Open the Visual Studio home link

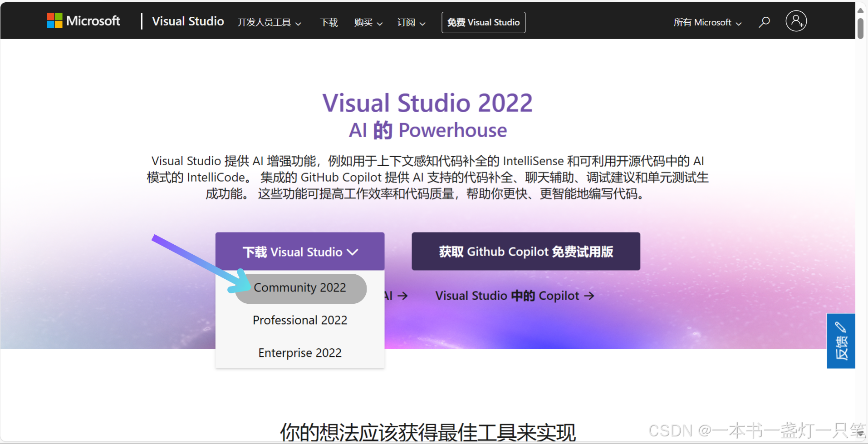tap(188, 21)
